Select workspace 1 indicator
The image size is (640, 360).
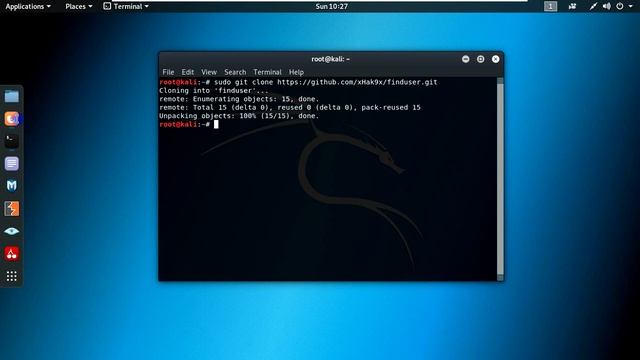(x=550, y=6)
